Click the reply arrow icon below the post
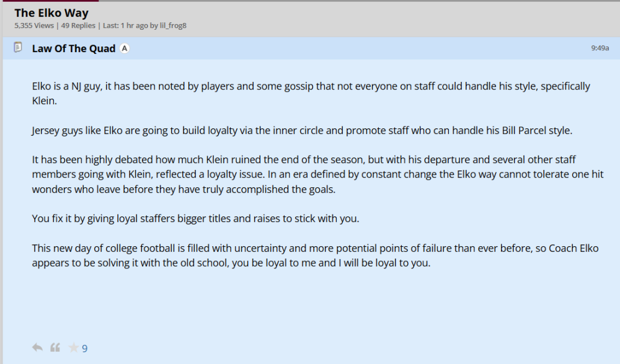Image resolution: width=620 pixels, height=364 pixels. tap(37, 348)
